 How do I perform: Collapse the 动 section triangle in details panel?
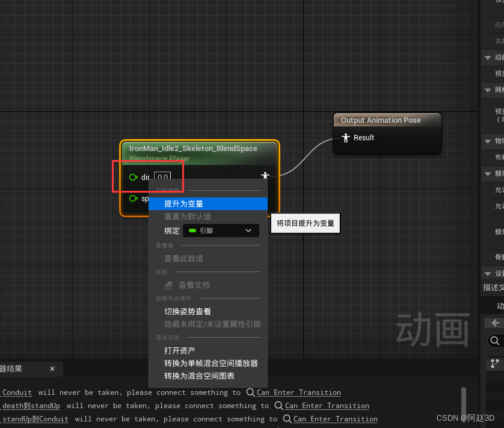point(488,58)
